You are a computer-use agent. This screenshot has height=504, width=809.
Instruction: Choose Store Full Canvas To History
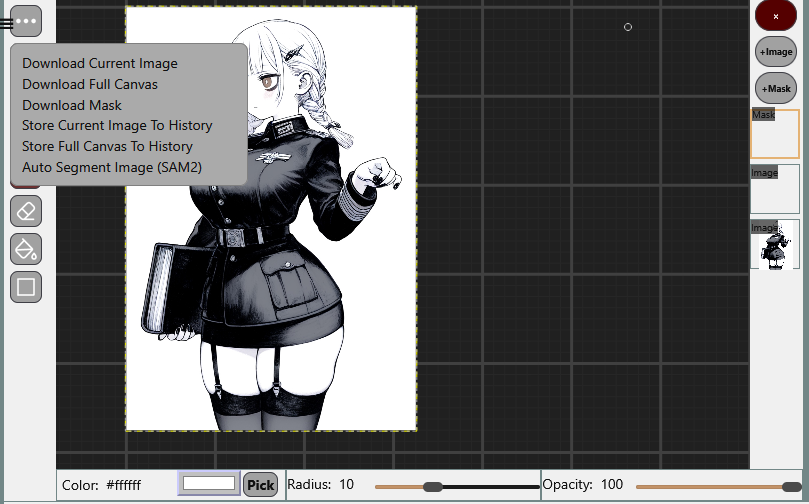(107, 147)
